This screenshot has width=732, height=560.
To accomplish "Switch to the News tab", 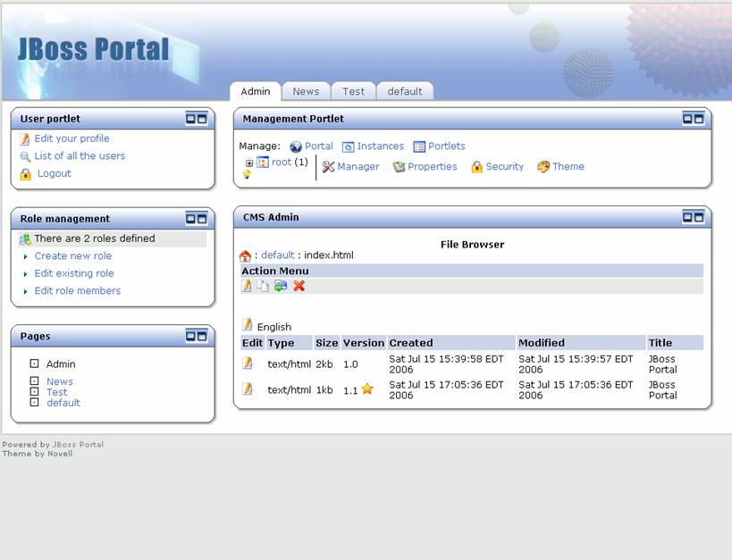I will (x=306, y=91).
